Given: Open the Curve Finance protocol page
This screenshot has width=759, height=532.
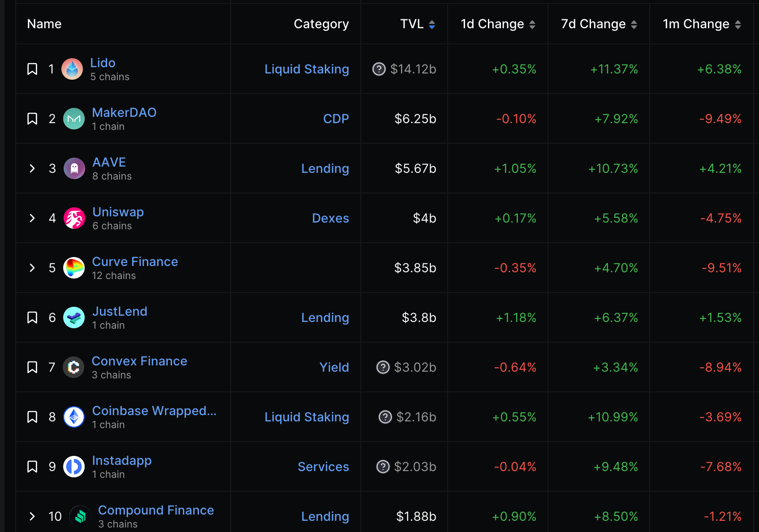Looking at the screenshot, I should (135, 262).
